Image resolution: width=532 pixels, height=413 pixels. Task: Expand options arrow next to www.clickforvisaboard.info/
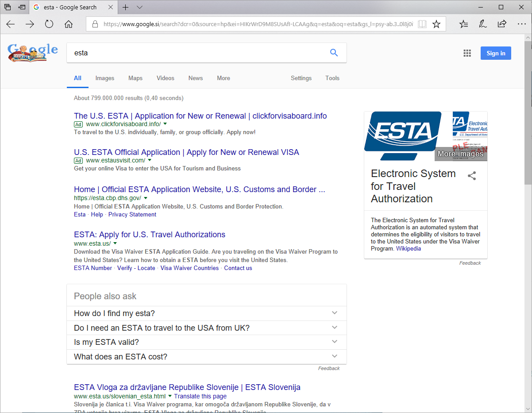(165, 124)
